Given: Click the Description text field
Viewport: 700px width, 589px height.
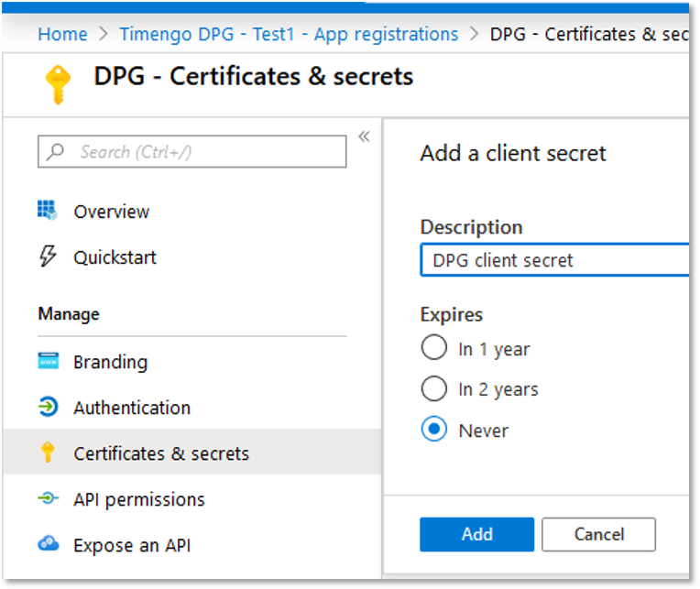Looking at the screenshot, I should 555,260.
